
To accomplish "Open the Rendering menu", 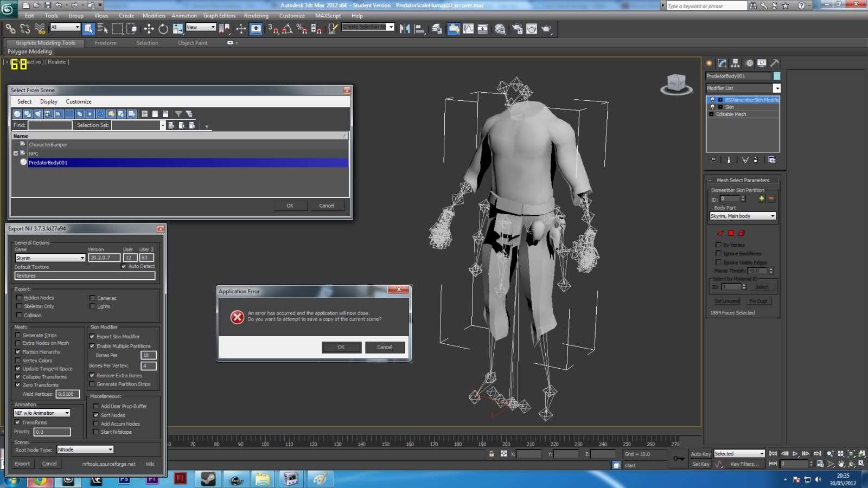I will (256, 16).
